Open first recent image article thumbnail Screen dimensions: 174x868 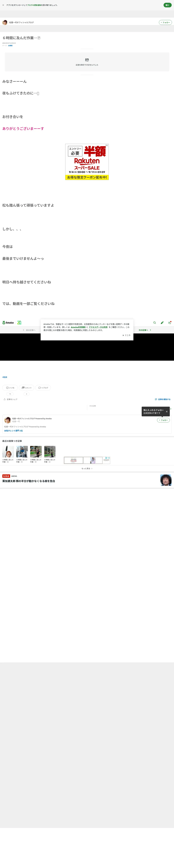8,452
